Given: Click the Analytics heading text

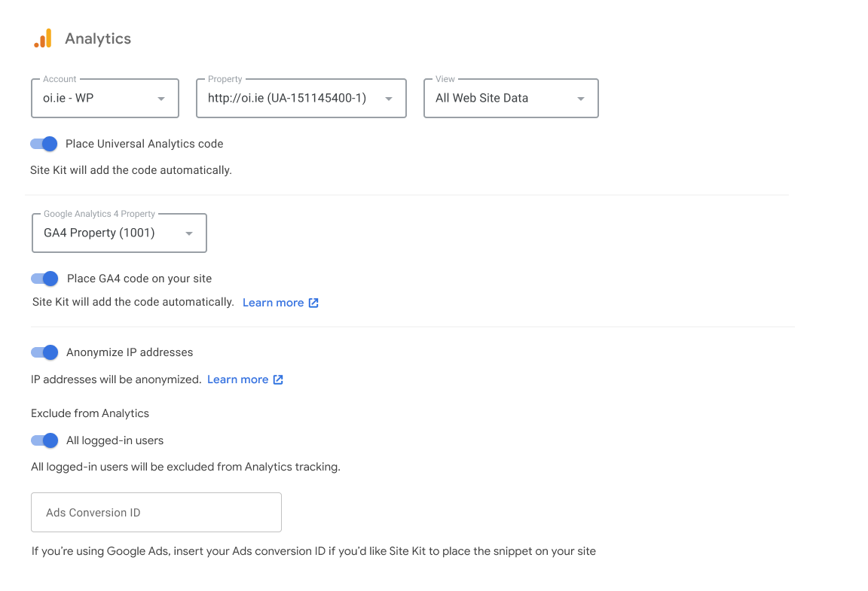Looking at the screenshot, I should pos(98,39).
